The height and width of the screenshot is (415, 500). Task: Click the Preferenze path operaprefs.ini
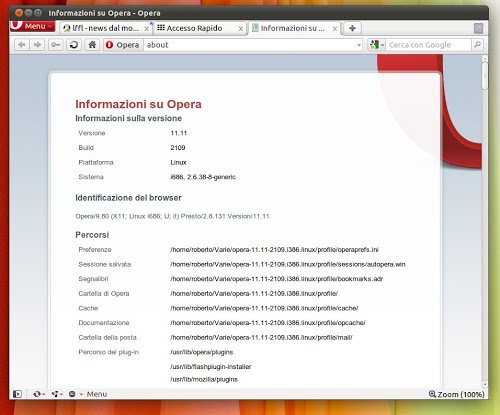(274, 250)
